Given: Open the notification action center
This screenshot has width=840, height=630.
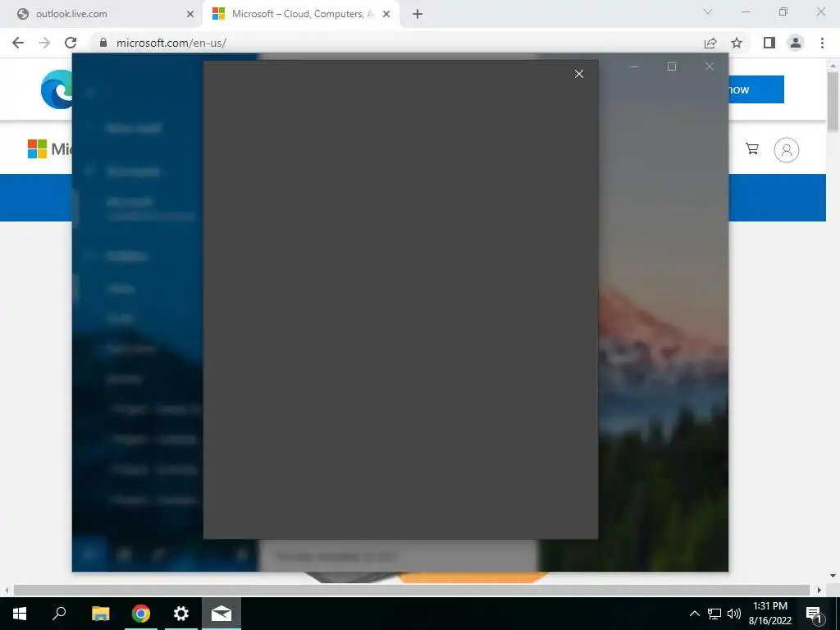Looking at the screenshot, I should (x=815, y=614).
